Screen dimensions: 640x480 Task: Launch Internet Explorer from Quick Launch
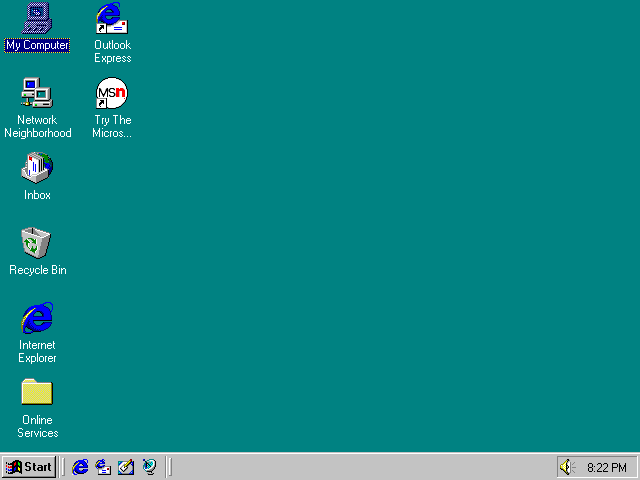point(81,467)
